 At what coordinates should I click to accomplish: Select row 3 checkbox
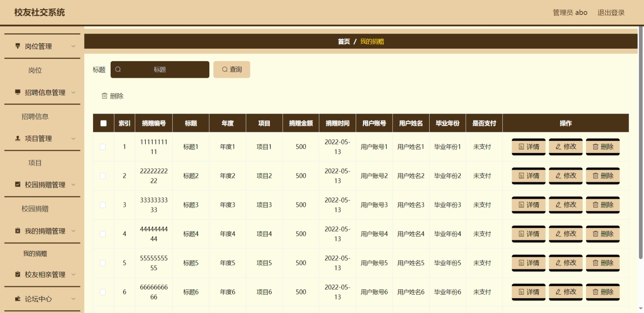[x=103, y=205]
